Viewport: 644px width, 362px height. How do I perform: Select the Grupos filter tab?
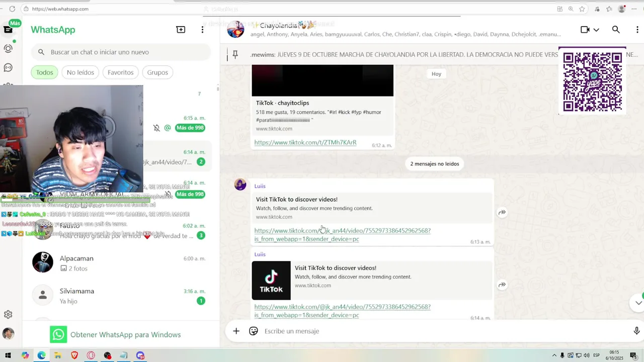(x=157, y=72)
